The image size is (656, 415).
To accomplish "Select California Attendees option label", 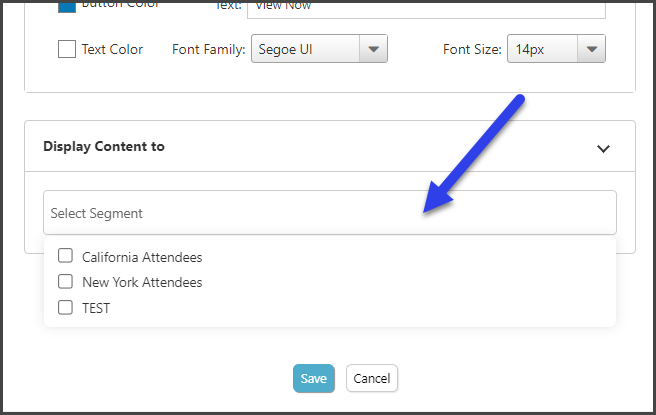I will 142,257.
